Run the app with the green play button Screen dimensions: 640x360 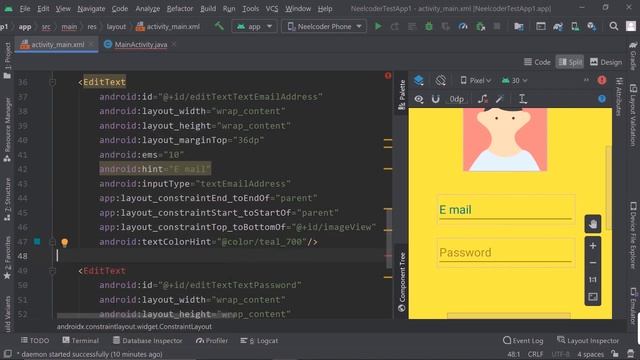[x=378, y=27]
